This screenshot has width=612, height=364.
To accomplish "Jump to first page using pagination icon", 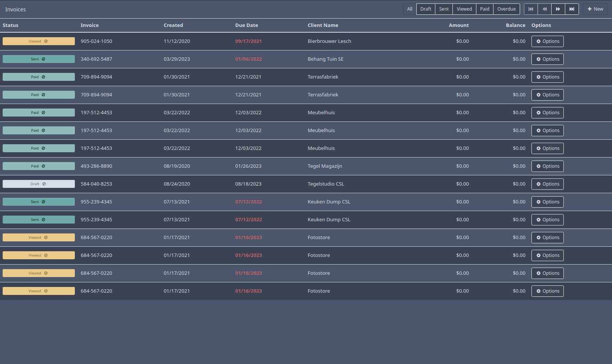I will pyautogui.click(x=531, y=9).
